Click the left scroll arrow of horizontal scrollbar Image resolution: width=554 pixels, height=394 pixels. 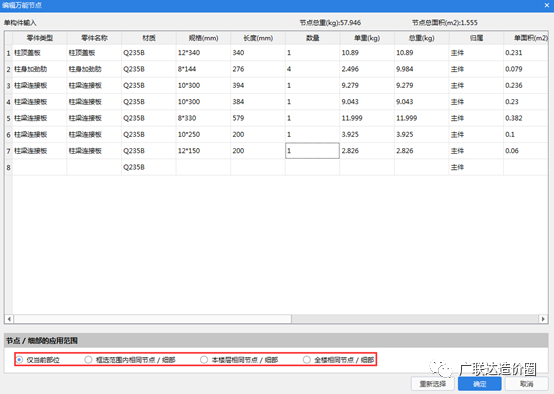tap(9, 319)
